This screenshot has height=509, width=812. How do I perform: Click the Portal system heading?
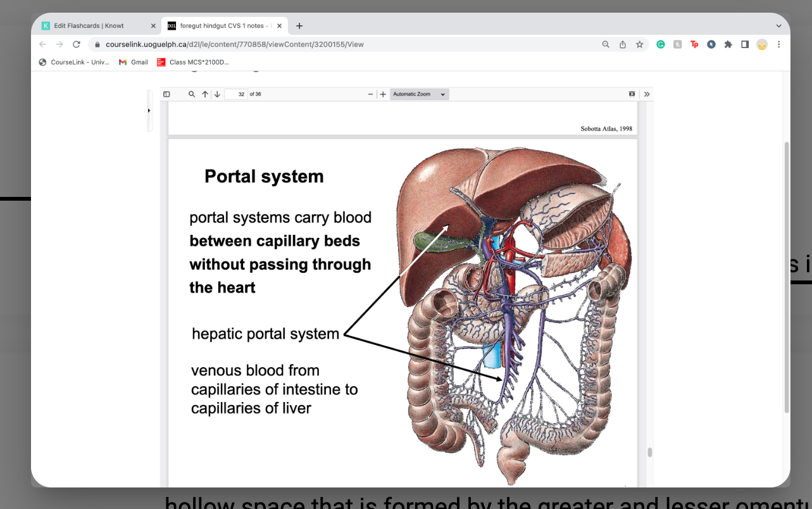264,176
